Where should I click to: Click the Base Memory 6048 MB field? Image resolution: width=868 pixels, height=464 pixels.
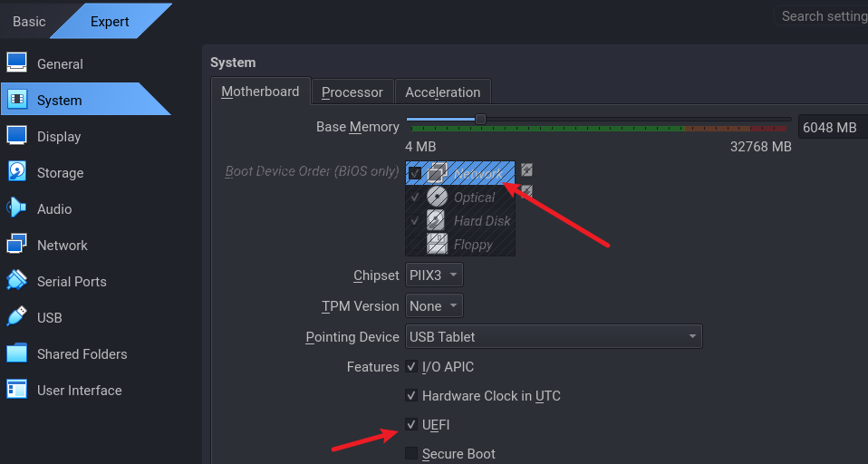[x=830, y=128]
